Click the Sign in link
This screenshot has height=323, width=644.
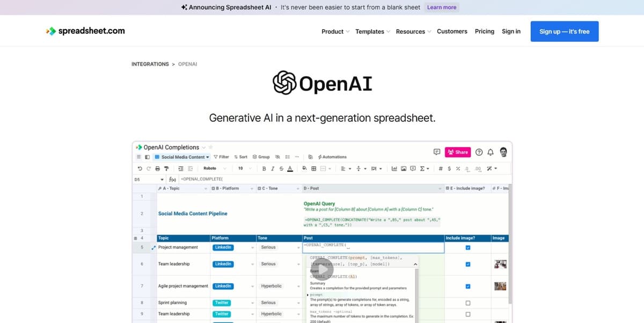point(511,32)
